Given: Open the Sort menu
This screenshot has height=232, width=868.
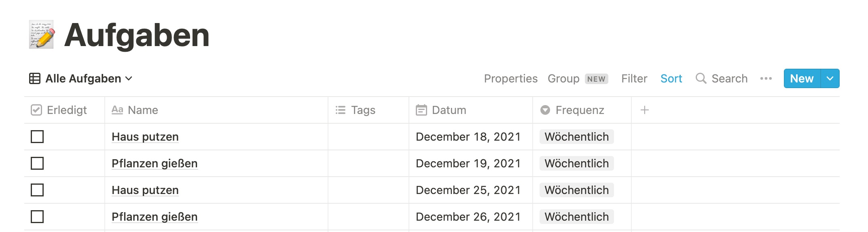Looking at the screenshot, I should coord(671,78).
